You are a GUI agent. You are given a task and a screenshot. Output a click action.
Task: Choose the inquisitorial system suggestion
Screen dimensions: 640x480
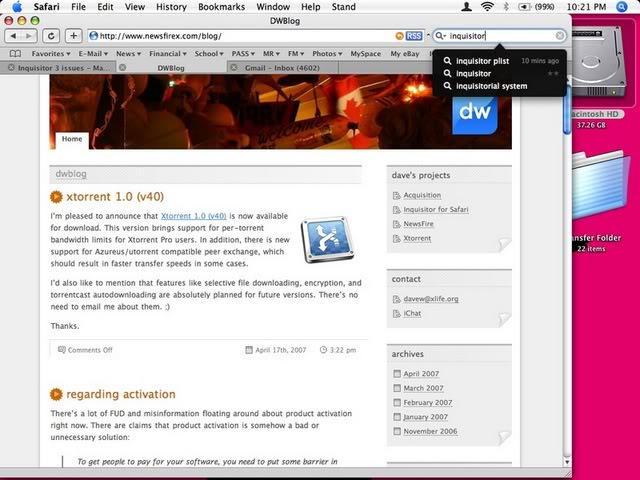[x=500, y=86]
